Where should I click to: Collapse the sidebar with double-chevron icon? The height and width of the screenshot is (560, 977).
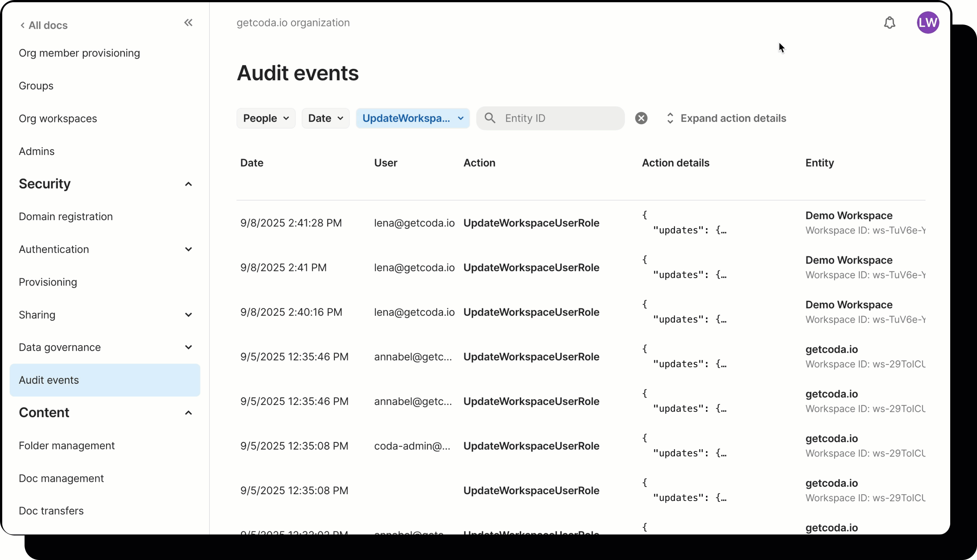point(188,23)
